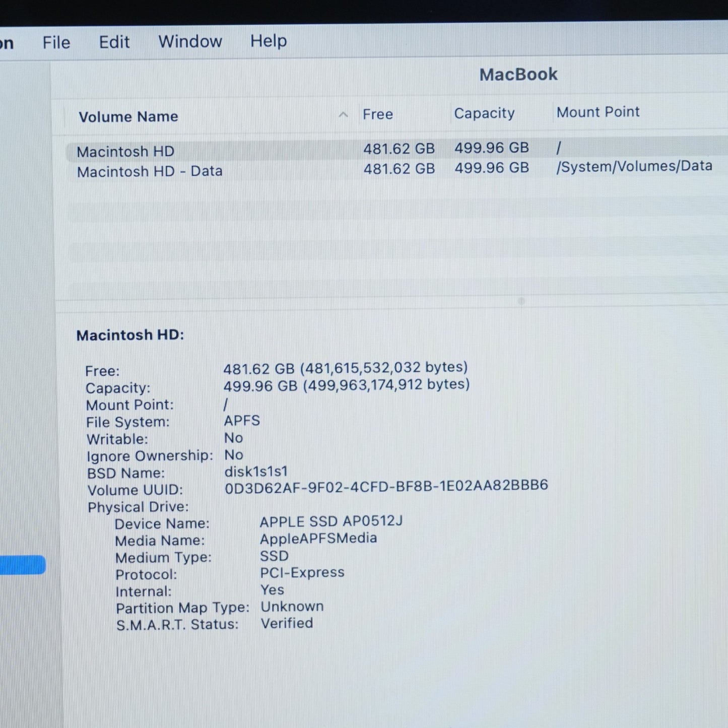Click the Internal value "Yes"
The image size is (728, 728).
pos(273,590)
